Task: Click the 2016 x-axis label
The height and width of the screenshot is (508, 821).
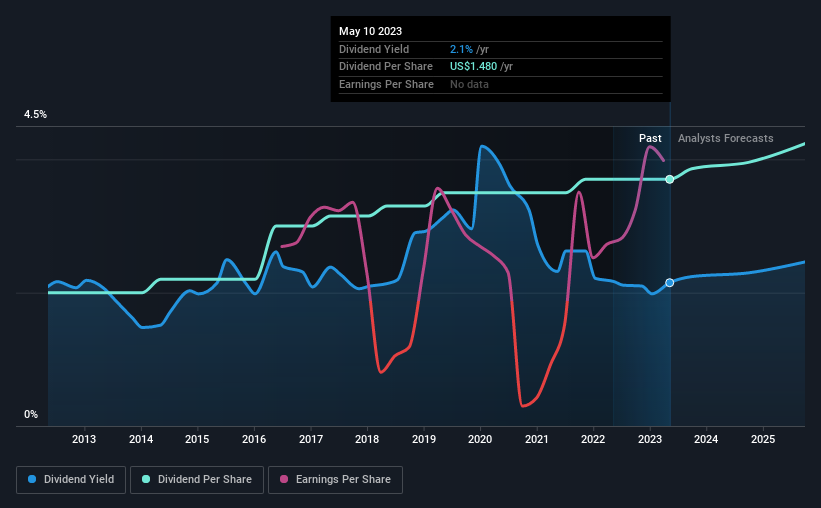Action: point(254,439)
